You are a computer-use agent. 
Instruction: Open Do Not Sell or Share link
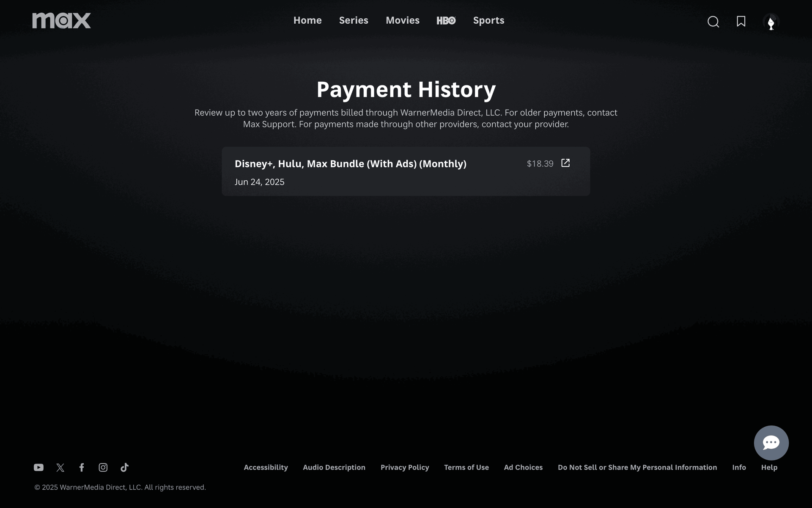637,467
